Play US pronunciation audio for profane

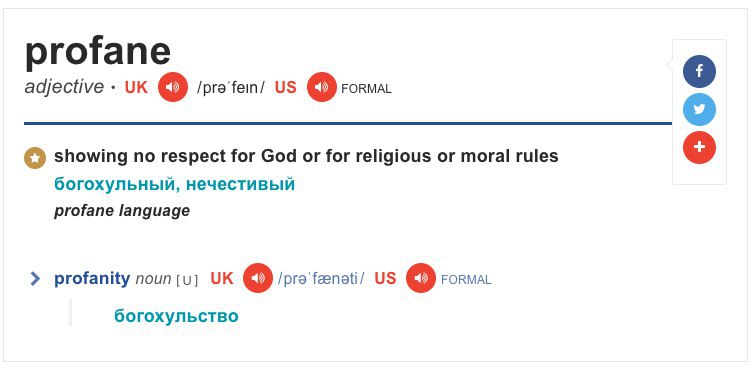pos(322,87)
